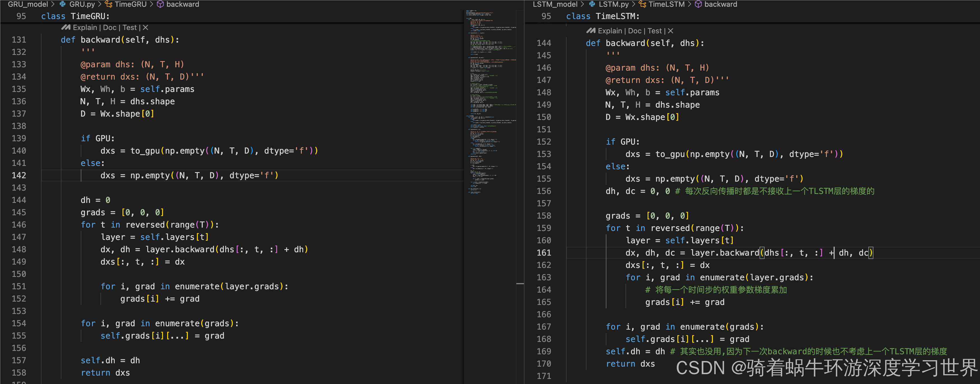This screenshot has width=980, height=384.
Task: Click Doc link in GRU pane
Action: coord(110,28)
